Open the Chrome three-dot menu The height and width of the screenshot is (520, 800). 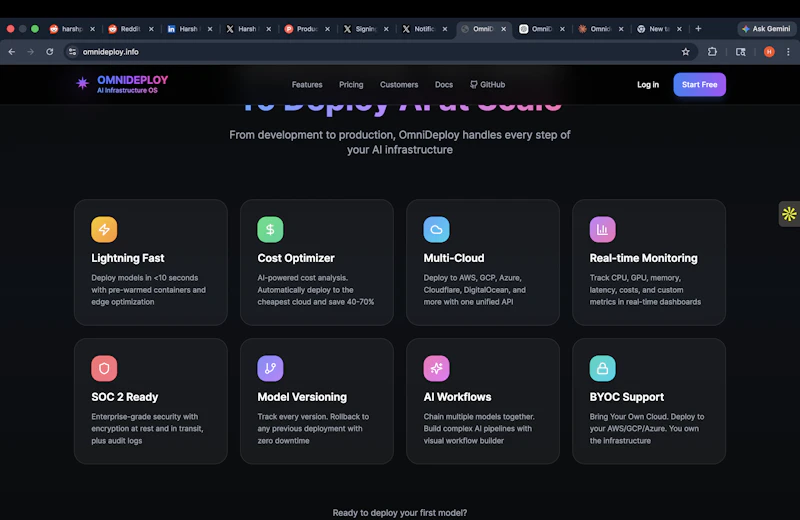click(788, 52)
